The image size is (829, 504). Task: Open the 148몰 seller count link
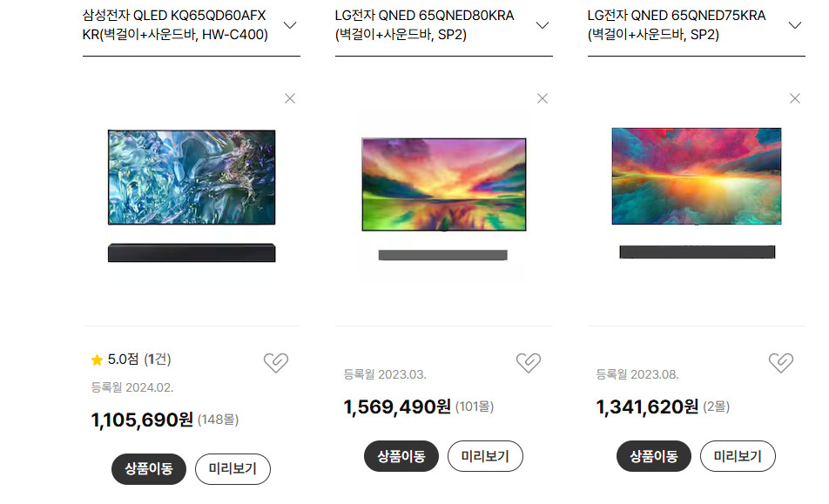point(218,420)
